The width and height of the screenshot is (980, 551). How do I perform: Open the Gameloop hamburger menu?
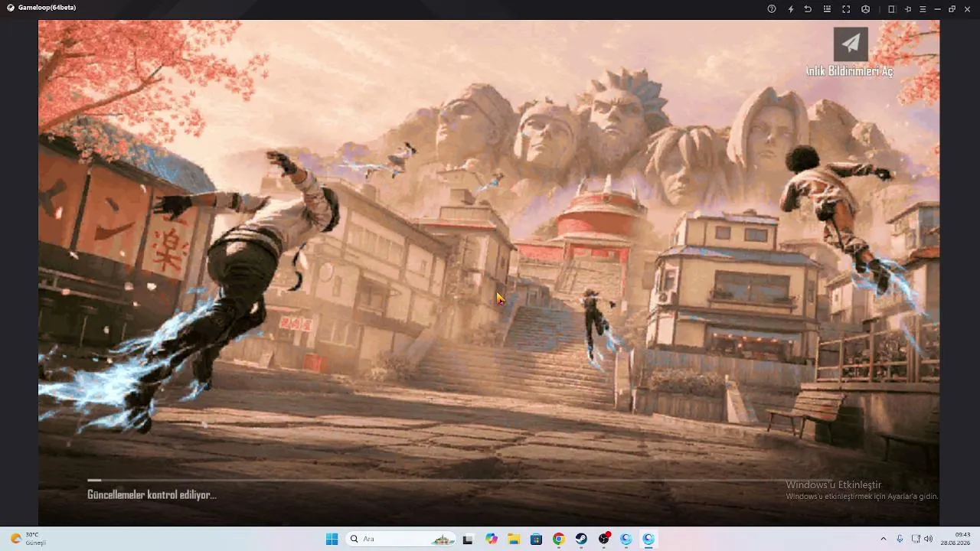(923, 9)
